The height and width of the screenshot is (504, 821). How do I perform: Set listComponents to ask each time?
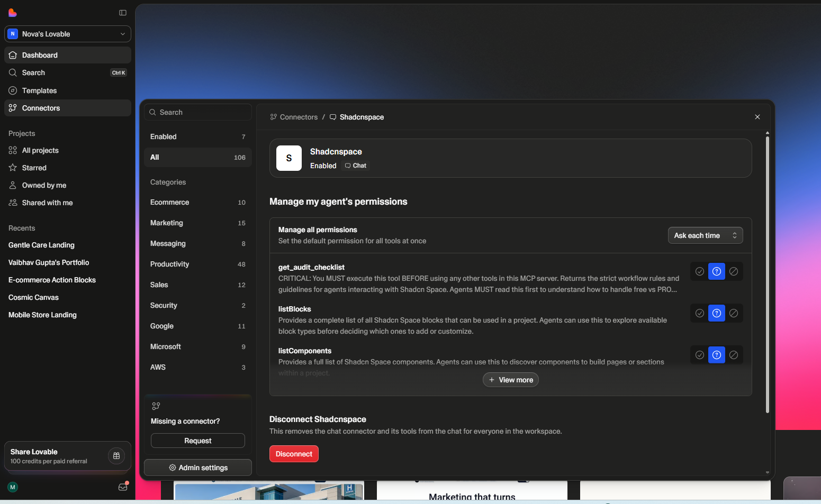click(717, 355)
